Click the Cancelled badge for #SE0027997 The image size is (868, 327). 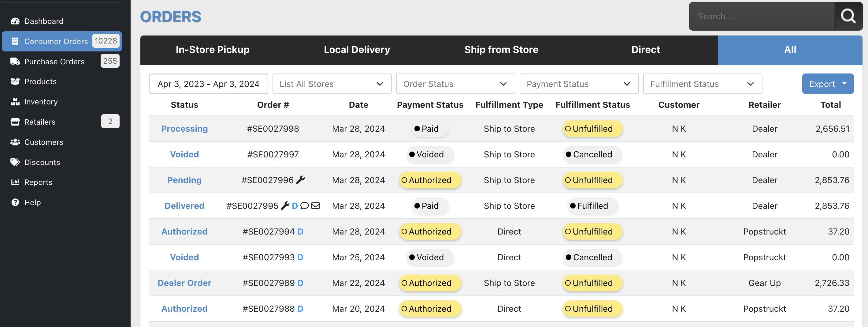592,154
